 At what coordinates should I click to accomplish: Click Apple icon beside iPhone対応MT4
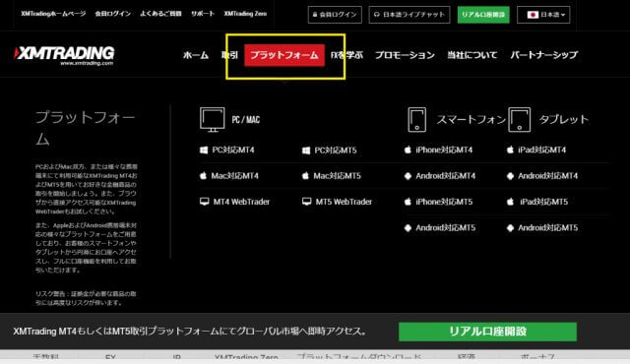coord(408,150)
